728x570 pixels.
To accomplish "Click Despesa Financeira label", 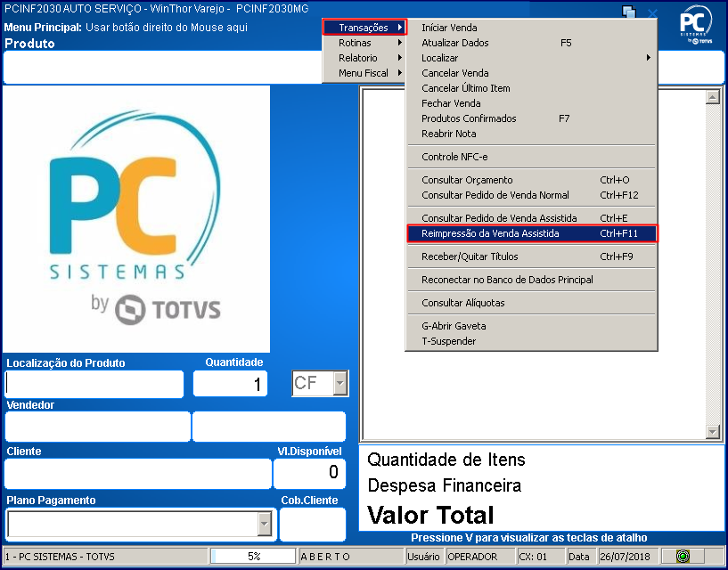I will pos(445,485).
